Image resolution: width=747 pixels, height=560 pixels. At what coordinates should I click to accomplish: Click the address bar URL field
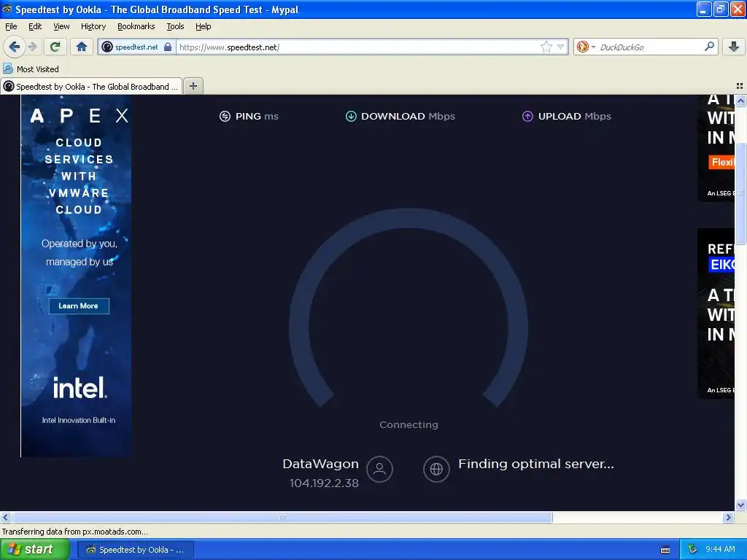[357, 47]
